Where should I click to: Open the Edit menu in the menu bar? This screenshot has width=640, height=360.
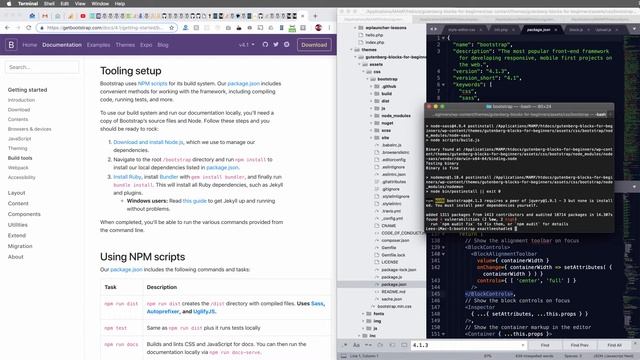coord(64,3)
